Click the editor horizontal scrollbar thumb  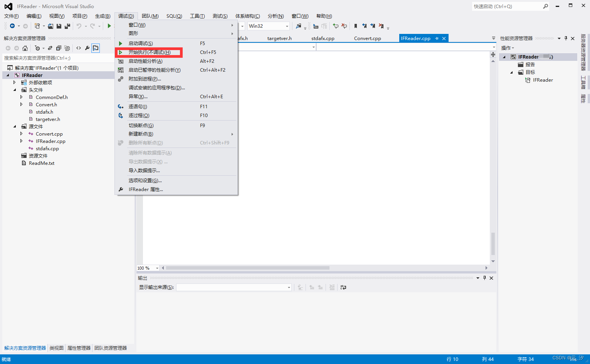point(247,268)
